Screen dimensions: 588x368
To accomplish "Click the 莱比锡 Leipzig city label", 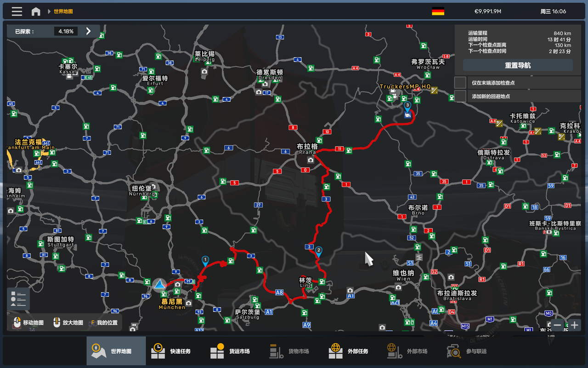I will (204, 56).
